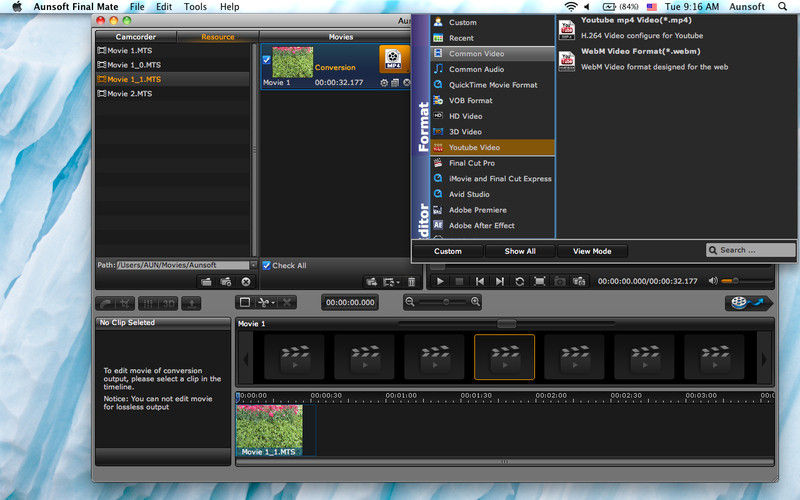Click the round X remove icon under Path
800x500 pixels.
246,282
